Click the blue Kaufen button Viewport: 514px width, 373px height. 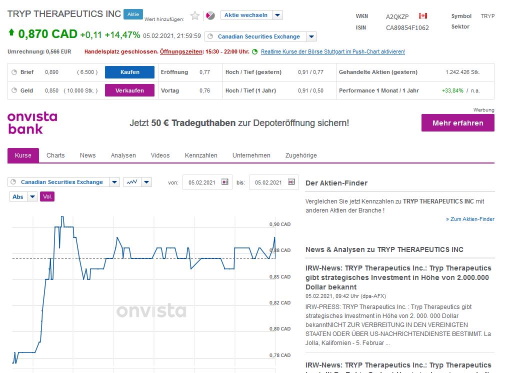[x=130, y=72]
